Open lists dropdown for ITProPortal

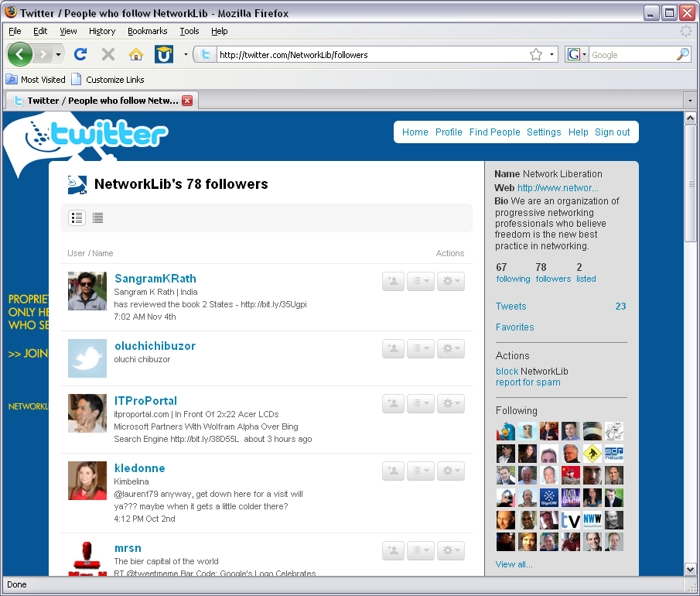coord(421,403)
